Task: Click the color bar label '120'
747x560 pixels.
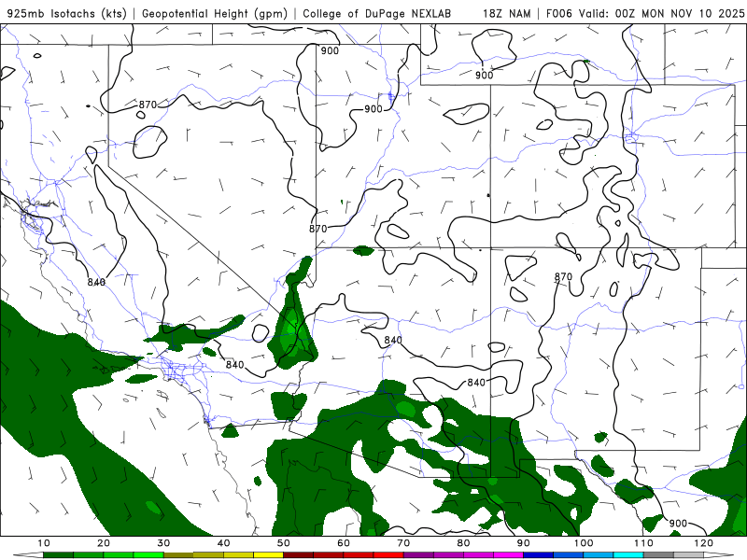Action: (x=704, y=543)
